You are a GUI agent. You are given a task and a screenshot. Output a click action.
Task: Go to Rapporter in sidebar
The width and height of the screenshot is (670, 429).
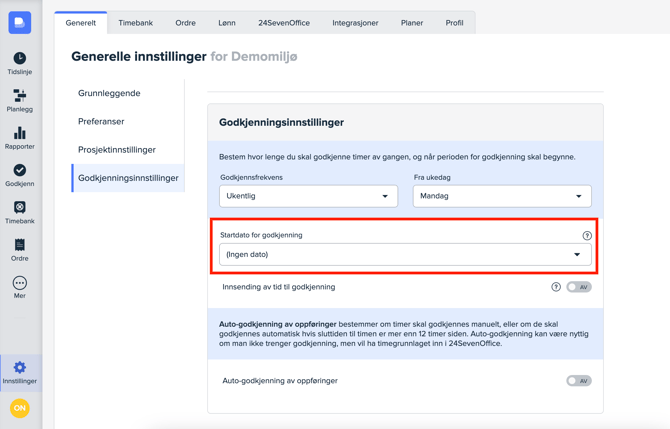19,136
